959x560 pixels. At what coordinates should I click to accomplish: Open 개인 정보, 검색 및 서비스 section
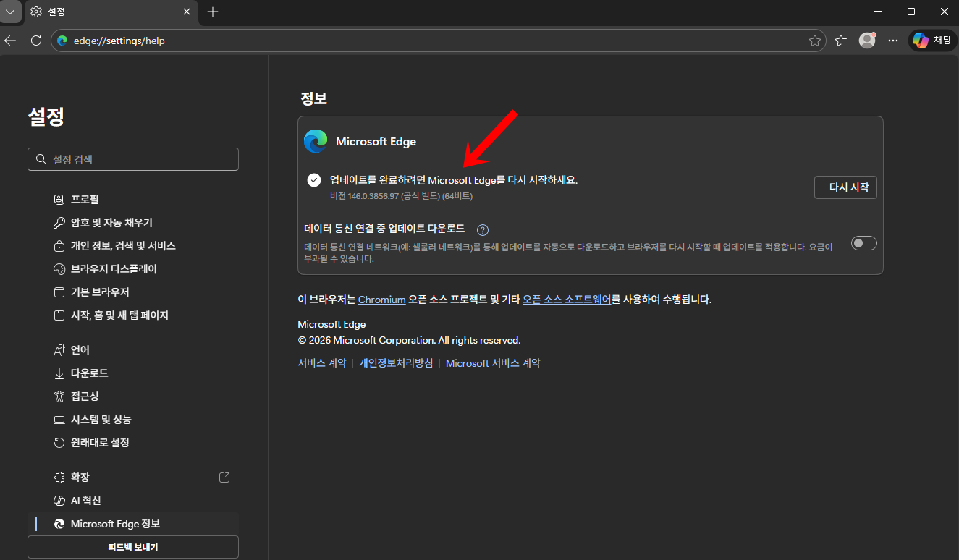pyautogui.click(x=133, y=246)
